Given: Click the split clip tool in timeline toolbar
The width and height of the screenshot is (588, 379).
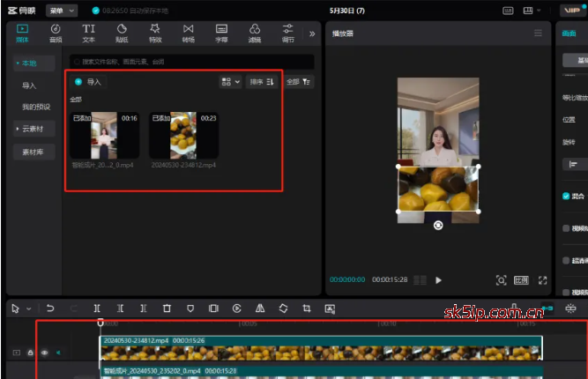Looking at the screenshot, I should pyautogui.click(x=97, y=308).
